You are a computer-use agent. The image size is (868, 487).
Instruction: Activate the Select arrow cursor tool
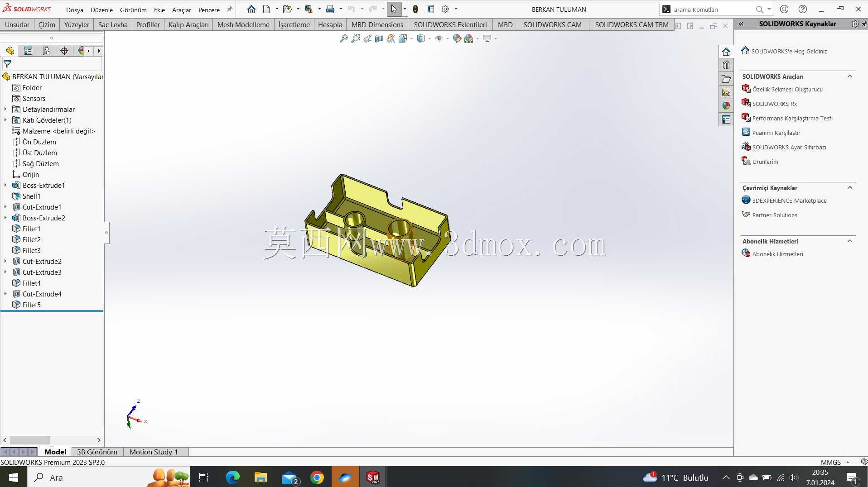point(394,9)
